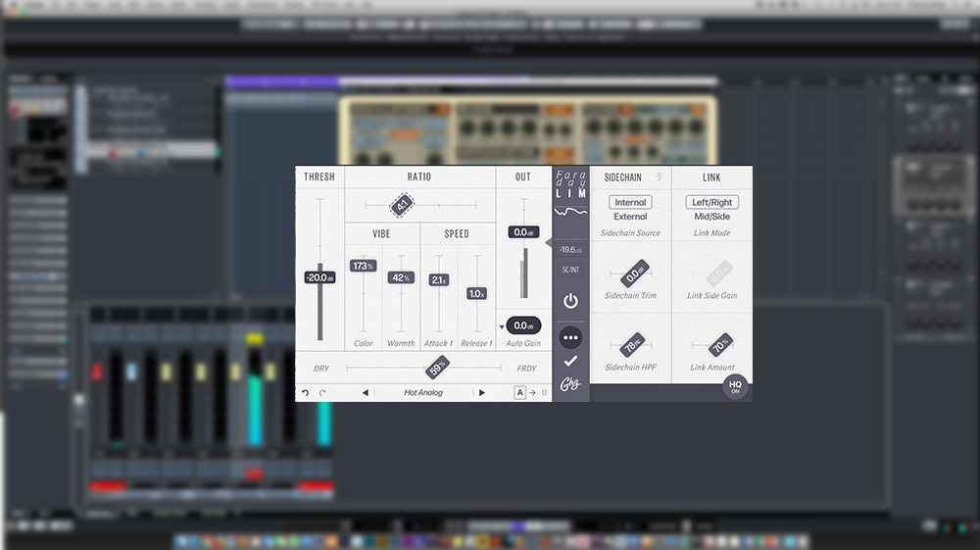The width and height of the screenshot is (980, 550).
Task: Click the FRDY label
Action: pos(527,369)
